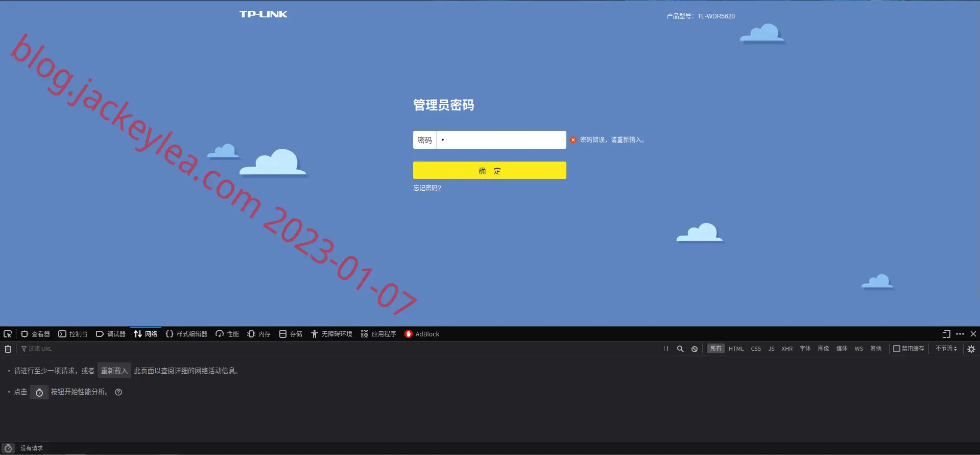Click the yellow 确定 button
This screenshot has width=980, height=455.
[489, 170]
